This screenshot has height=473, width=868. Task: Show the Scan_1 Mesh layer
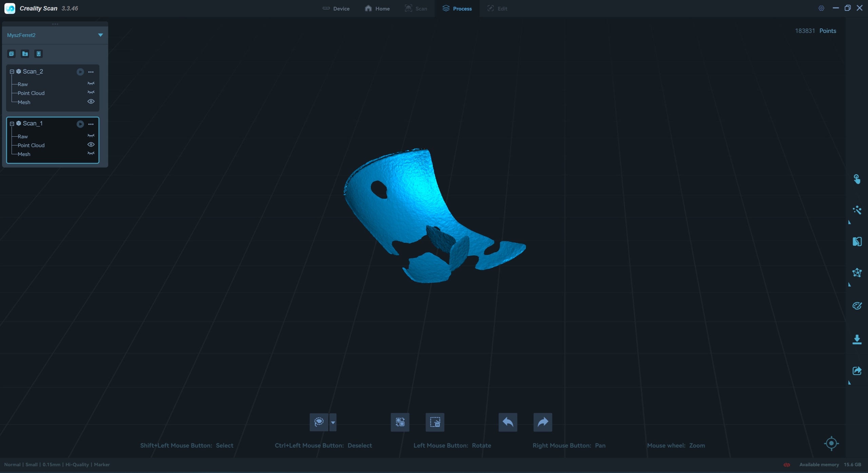pos(91,154)
